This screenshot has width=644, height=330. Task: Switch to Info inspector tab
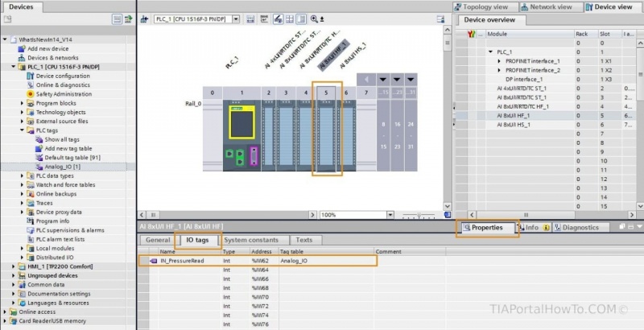click(535, 228)
